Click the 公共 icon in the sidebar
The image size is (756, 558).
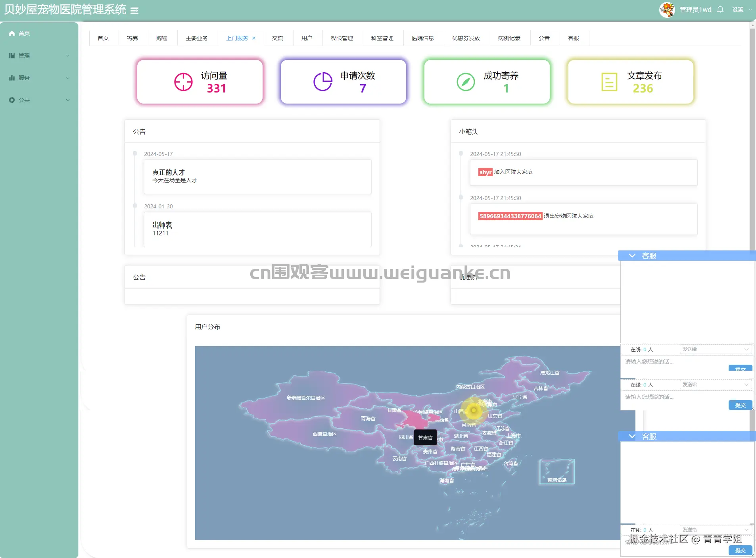click(x=12, y=100)
